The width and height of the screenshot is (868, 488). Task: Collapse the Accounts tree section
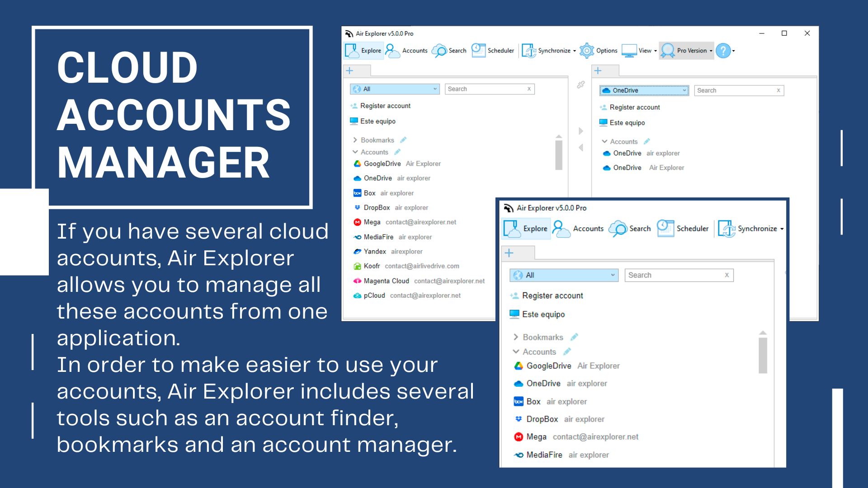(x=355, y=152)
